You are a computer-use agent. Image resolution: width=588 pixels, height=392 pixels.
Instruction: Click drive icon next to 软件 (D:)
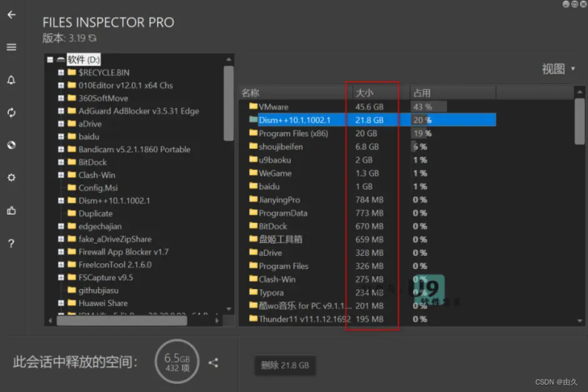pyautogui.click(x=61, y=60)
